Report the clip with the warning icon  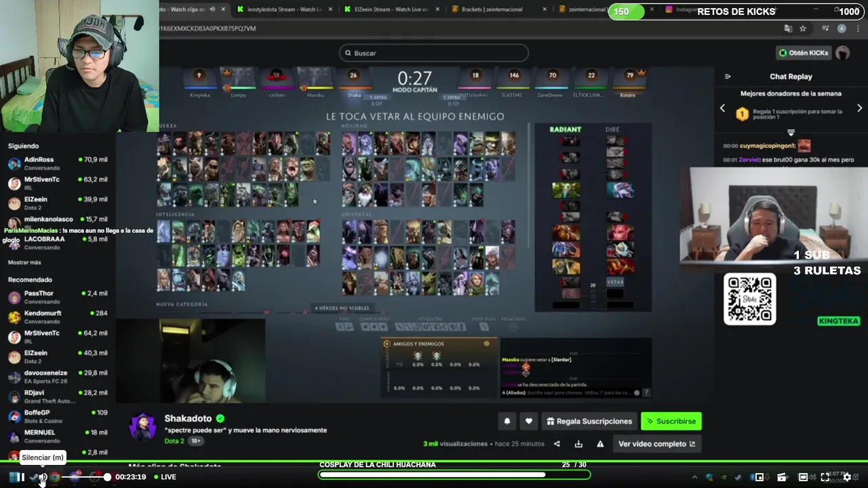coord(600,444)
